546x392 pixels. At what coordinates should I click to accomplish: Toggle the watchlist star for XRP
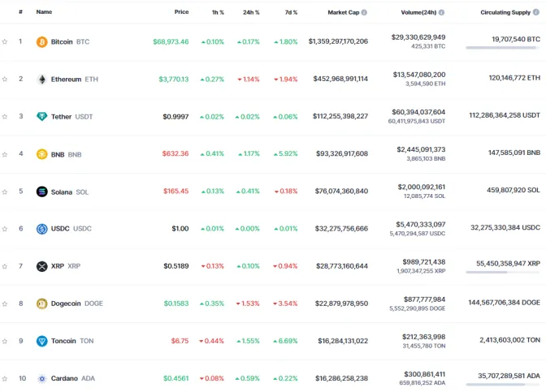coord(5,266)
